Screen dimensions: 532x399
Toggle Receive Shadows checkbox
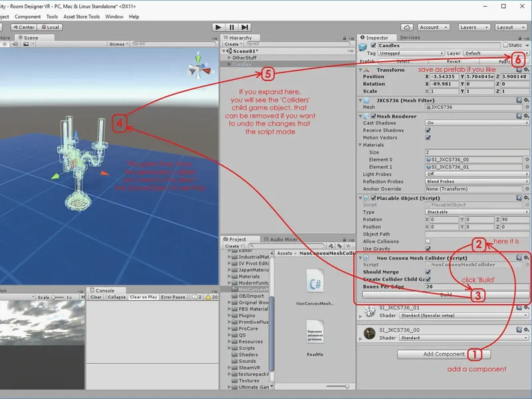428,130
